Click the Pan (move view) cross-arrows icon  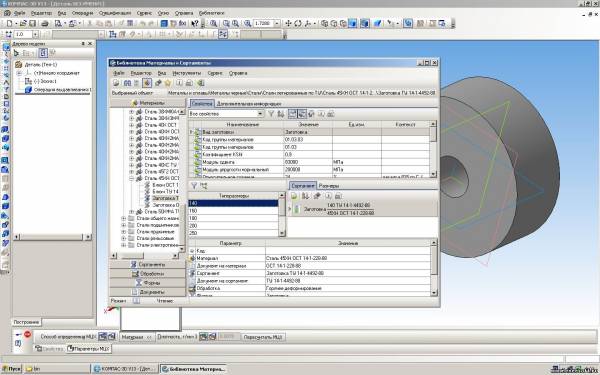288,23
